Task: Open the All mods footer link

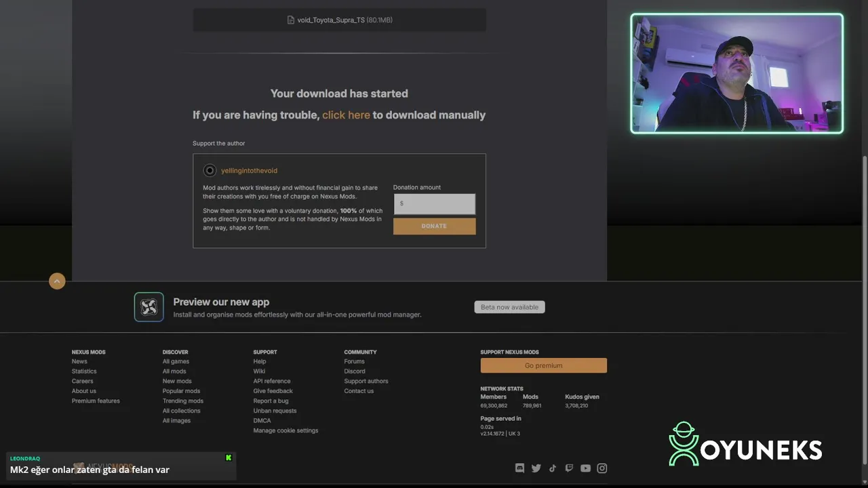Action: click(174, 371)
